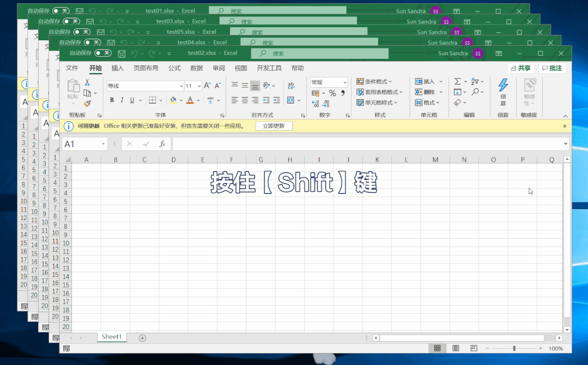Screen dimensions: 588x365
Task: Click the 共享 share button
Action: tap(522, 68)
